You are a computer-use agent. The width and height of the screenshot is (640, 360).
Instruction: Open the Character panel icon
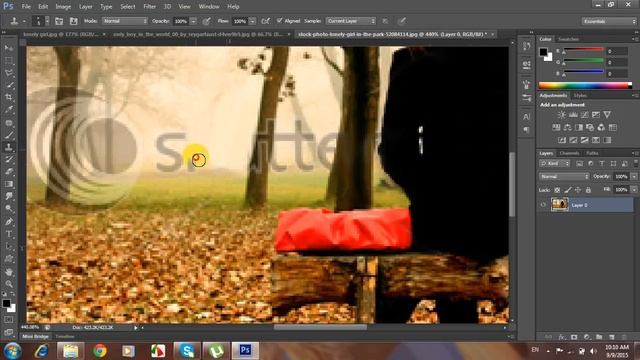527,117
